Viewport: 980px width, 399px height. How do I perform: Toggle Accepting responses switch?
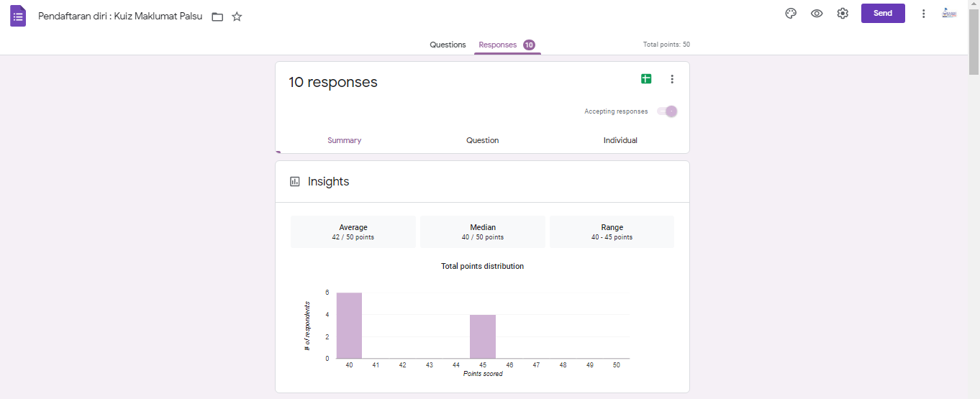pyautogui.click(x=668, y=111)
